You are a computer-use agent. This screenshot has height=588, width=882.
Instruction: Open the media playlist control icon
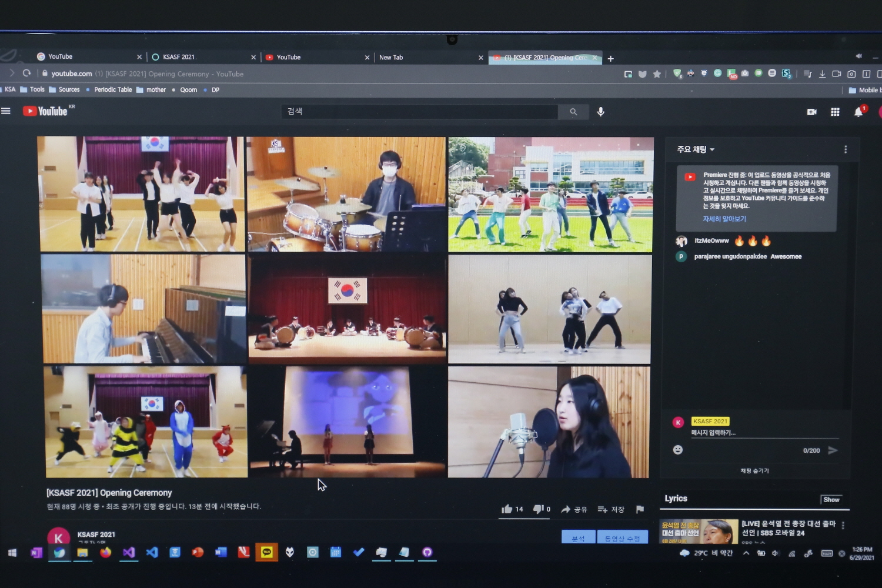coord(807,74)
